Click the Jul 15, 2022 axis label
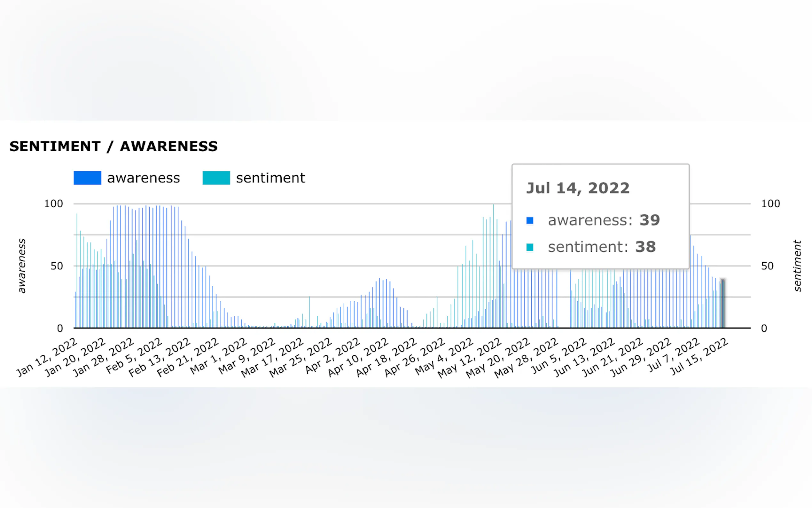The height and width of the screenshot is (508, 812). 699,357
